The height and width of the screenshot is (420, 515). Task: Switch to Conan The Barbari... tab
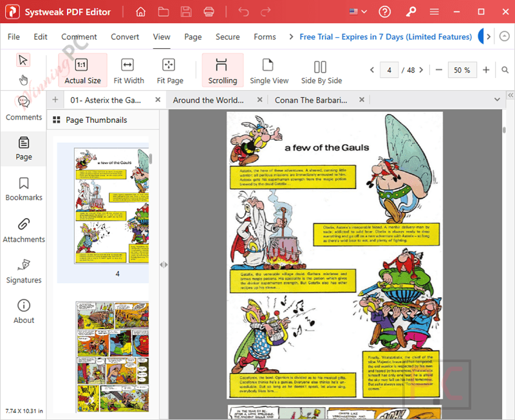coord(311,100)
